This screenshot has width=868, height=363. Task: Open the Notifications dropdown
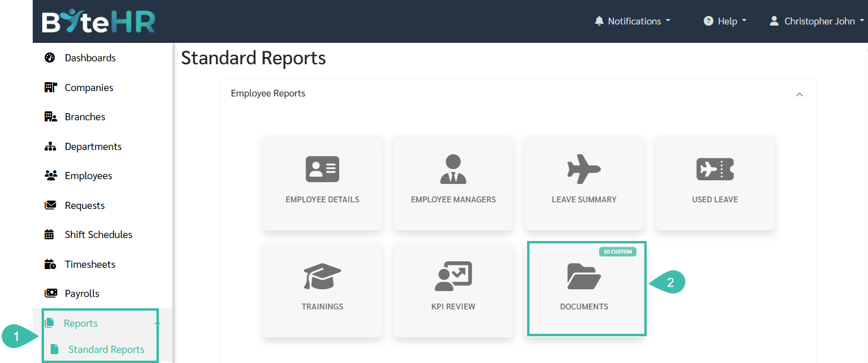click(x=632, y=21)
